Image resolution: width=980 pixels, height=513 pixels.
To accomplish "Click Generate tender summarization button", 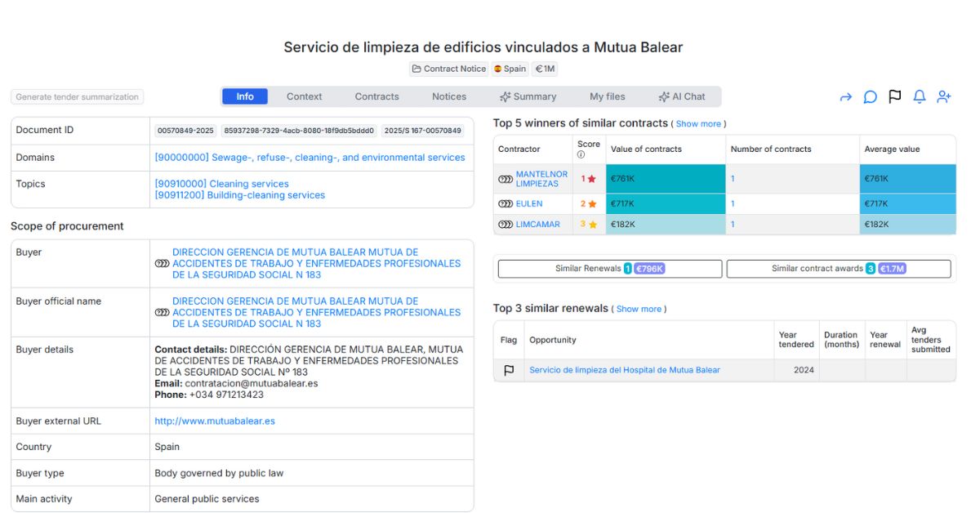I will (x=78, y=96).
